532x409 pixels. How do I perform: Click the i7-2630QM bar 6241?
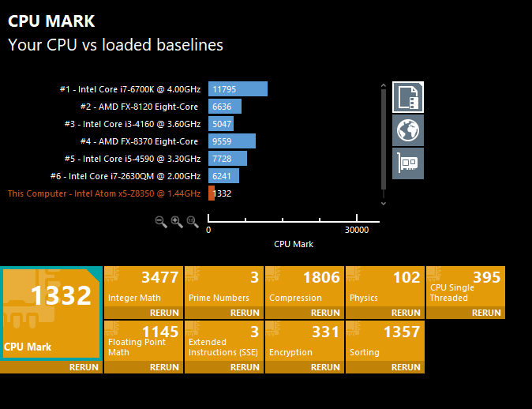pyautogui.click(x=223, y=176)
